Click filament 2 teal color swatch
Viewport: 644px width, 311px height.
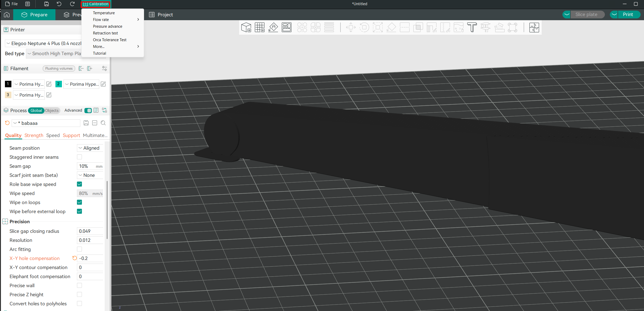click(59, 84)
